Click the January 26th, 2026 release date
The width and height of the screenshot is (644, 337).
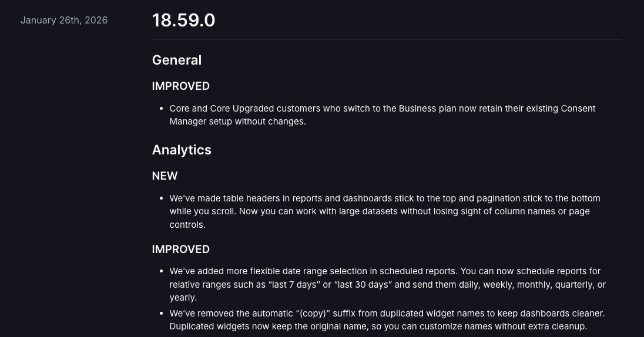(64, 21)
